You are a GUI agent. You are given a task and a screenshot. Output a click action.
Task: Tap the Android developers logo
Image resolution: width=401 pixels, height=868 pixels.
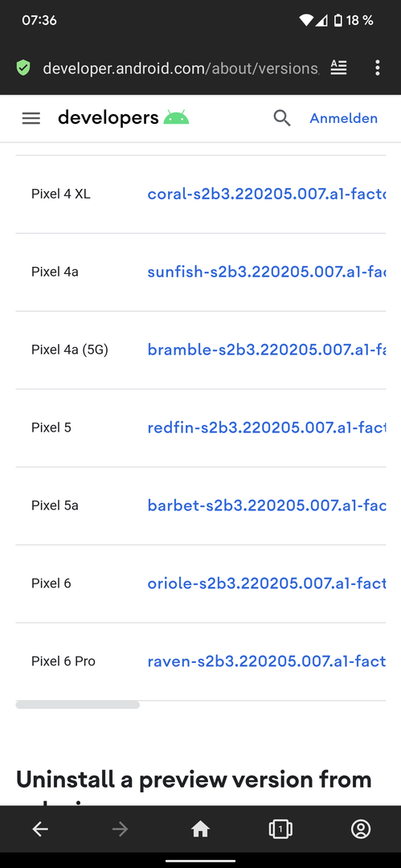pyautogui.click(x=124, y=118)
